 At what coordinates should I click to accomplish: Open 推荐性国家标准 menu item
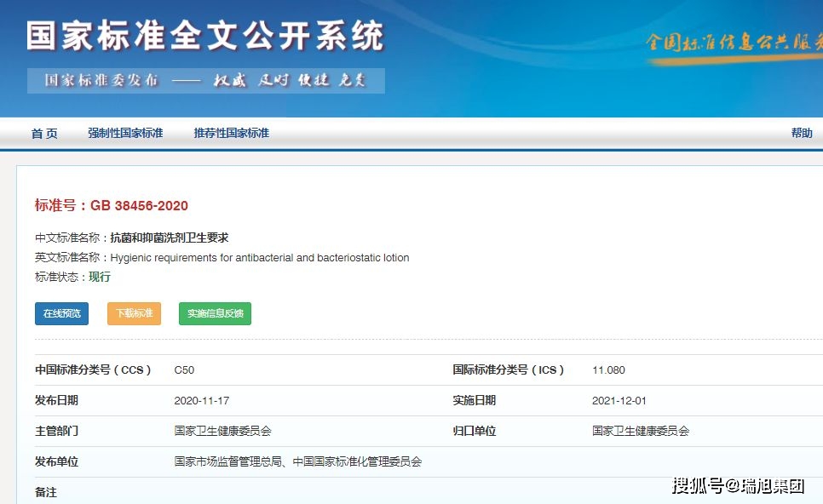(232, 133)
